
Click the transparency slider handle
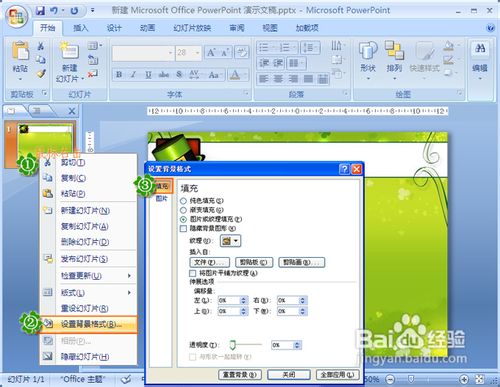232,344
